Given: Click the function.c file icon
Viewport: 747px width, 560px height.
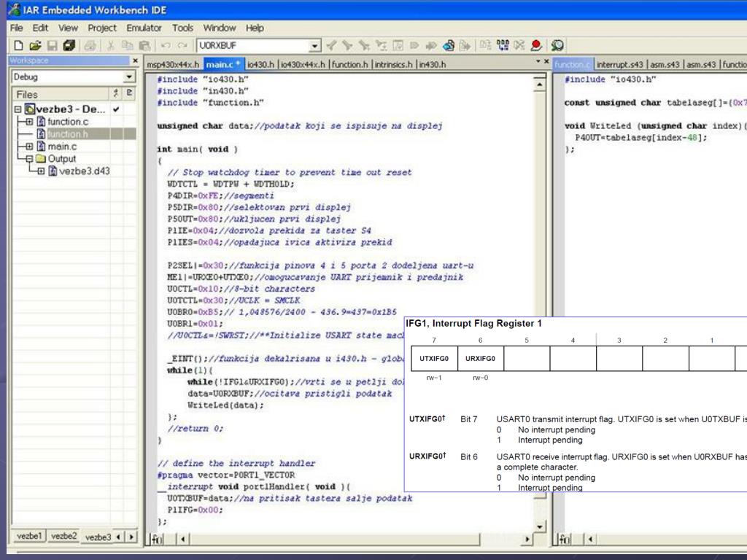Looking at the screenshot, I should coord(41,122).
